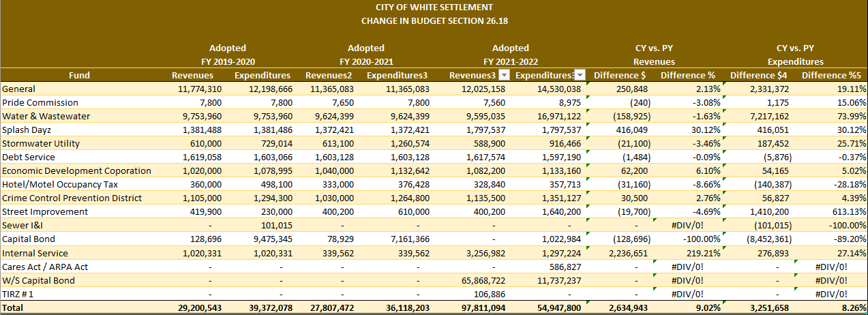Select the Difference %5 header cell
This screenshot has width=868, height=315.
pos(832,75)
